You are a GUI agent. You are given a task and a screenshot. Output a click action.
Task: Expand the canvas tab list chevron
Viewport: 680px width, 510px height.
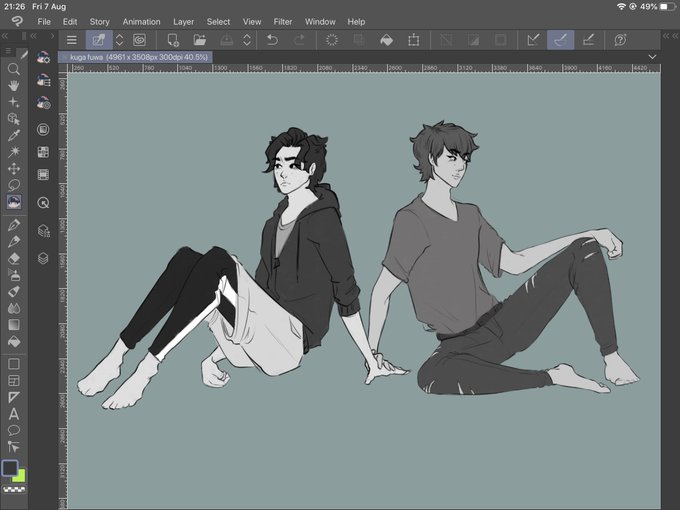(652, 57)
